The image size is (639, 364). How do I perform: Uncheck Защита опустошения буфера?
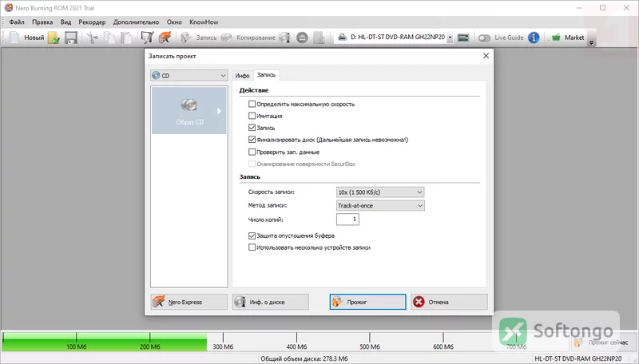click(x=252, y=235)
